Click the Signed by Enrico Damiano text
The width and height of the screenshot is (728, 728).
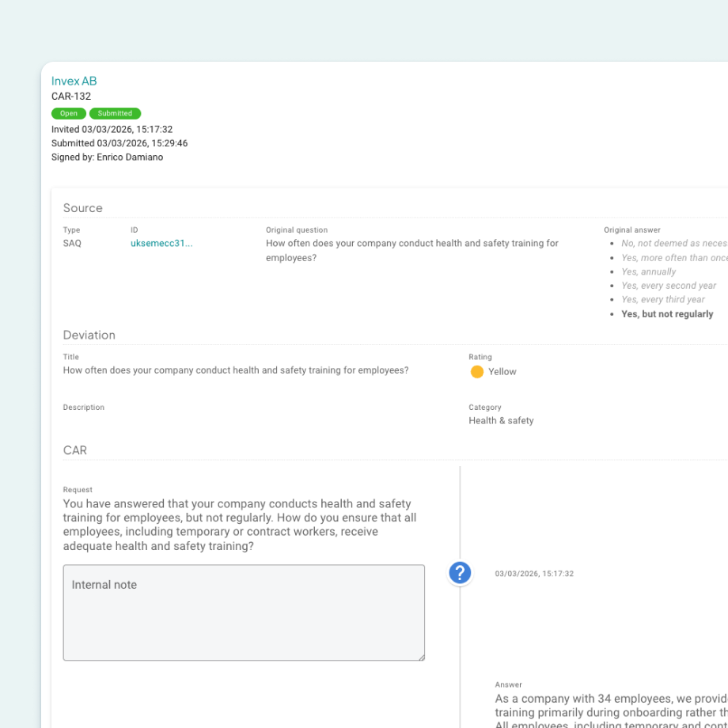[x=108, y=157]
